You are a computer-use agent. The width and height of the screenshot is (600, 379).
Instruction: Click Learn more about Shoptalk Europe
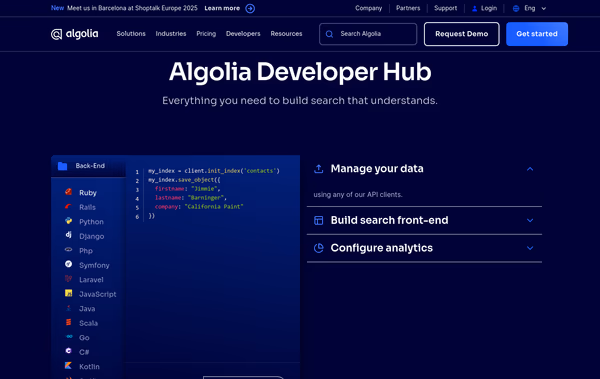[x=222, y=8]
